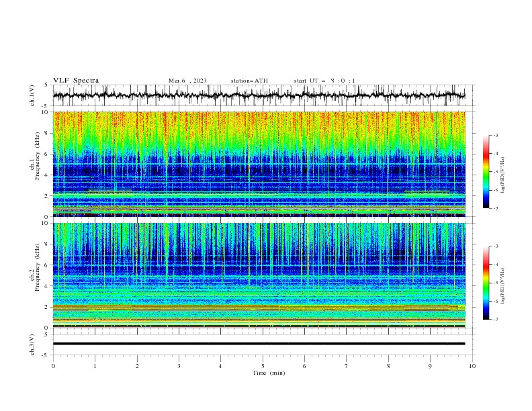The image size is (532, 411).
Task: Click the time axis tick label "10"
Action: tap(472, 366)
